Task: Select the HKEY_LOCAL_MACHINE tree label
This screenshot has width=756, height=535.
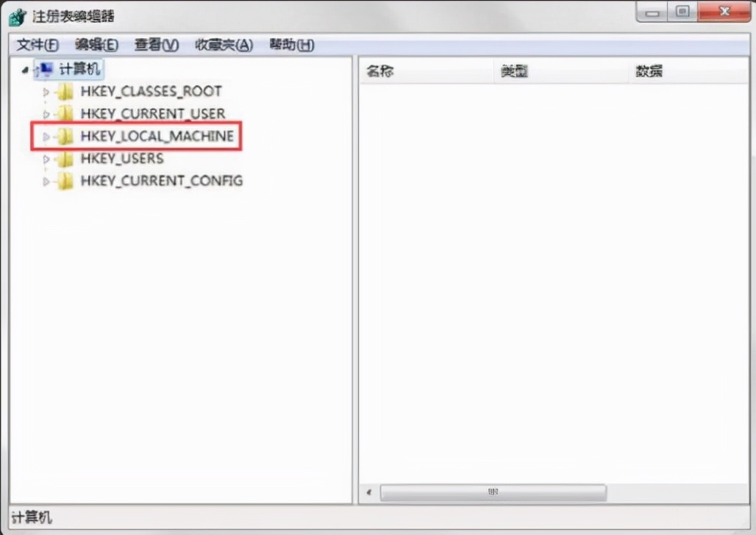Action: 157,136
